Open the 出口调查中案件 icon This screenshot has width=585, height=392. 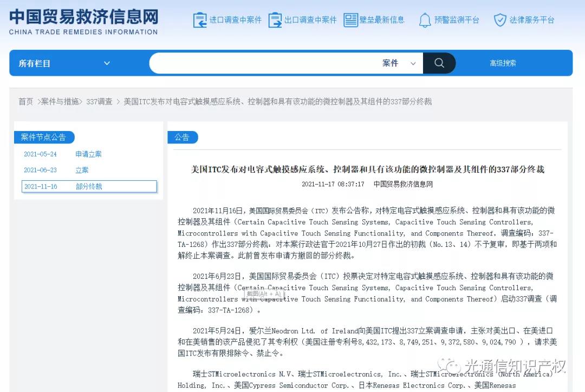pyautogui.click(x=275, y=20)
